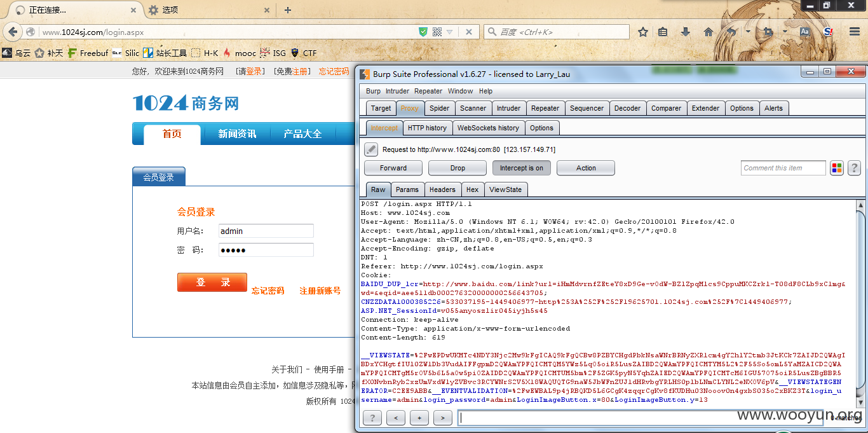Viewport: 868px width, 433px height.
Task: Click the globe site identity icon
Action: [x=30, y=32]
